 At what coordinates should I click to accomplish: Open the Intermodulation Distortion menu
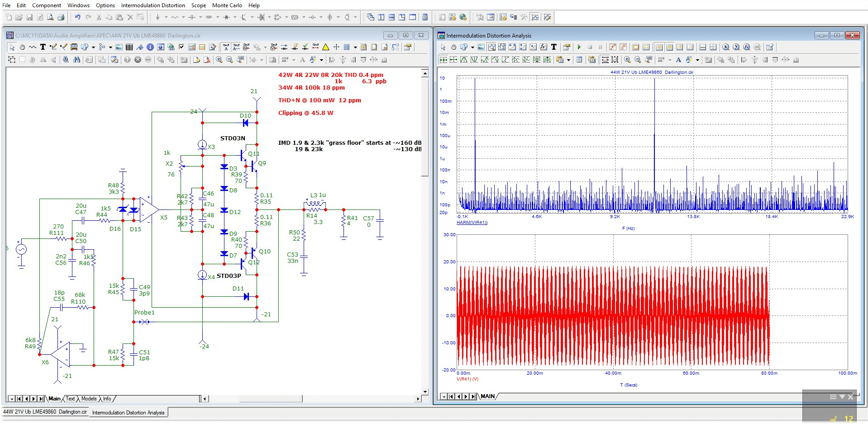point(153,5)
